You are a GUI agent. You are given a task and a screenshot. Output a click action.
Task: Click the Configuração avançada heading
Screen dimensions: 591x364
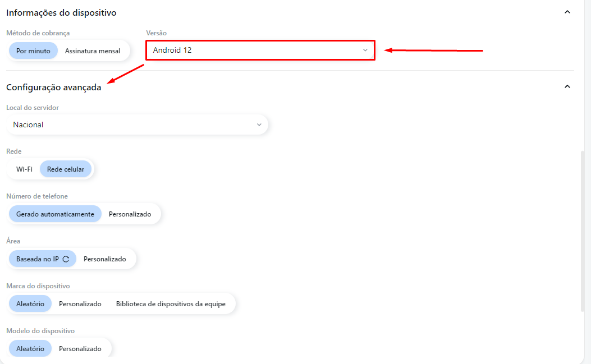coord(53,87)
